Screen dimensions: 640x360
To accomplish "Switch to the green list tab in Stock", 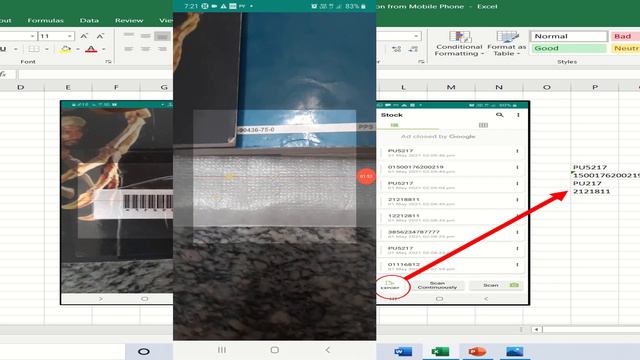I will click(x=394, y=125).
